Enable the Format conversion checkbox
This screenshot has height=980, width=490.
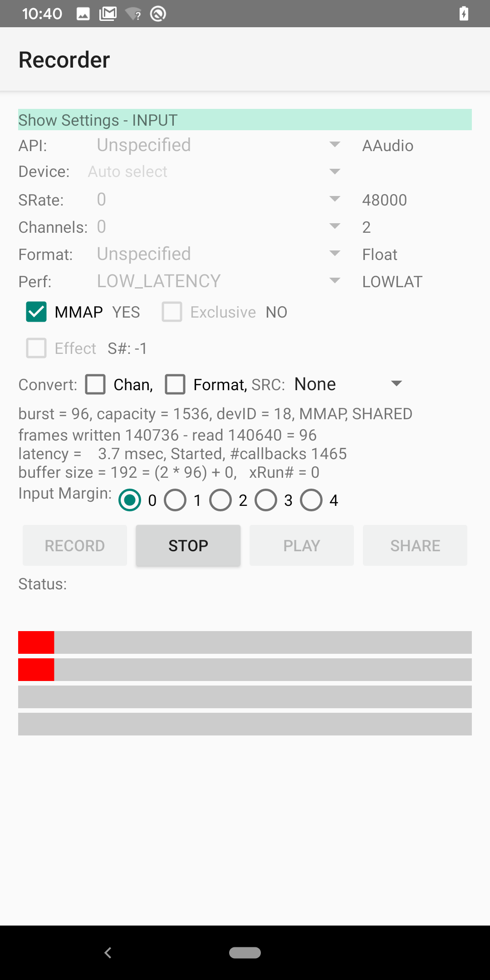click(175, 384)
